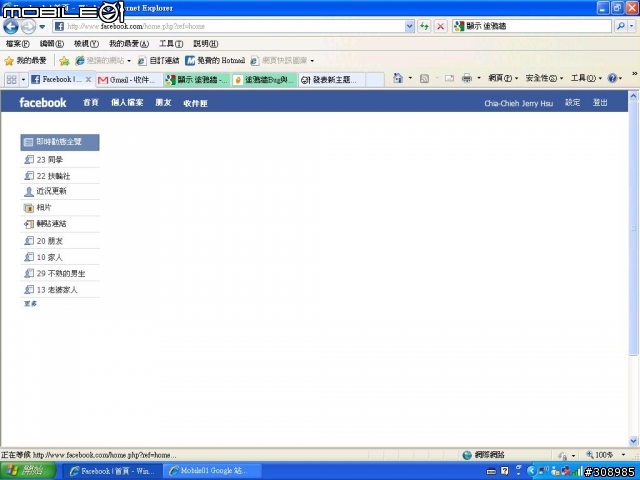
Task: Open the 工具(O) command bar menu
Action: (x=586, y=78)
